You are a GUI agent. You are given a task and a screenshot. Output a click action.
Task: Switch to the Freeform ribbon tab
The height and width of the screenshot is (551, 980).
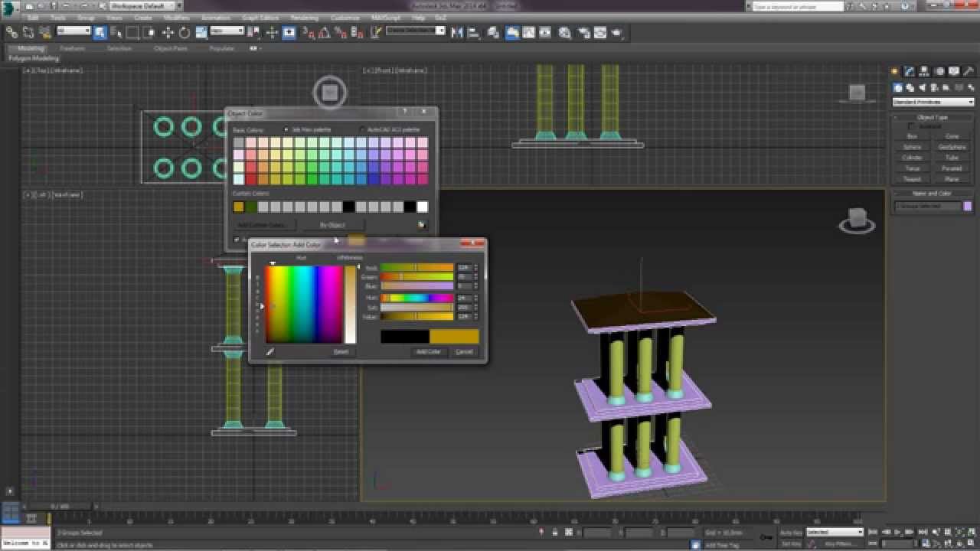coord(73,48)
